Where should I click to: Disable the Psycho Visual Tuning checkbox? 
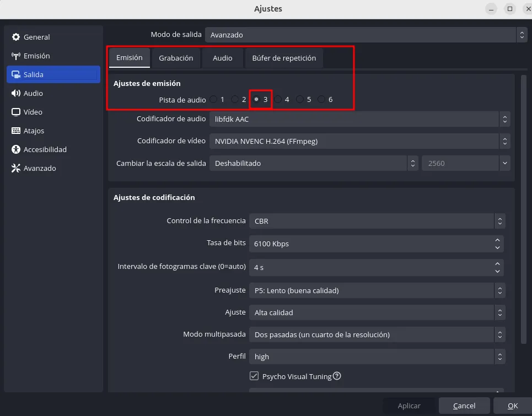tap(254, 376)
